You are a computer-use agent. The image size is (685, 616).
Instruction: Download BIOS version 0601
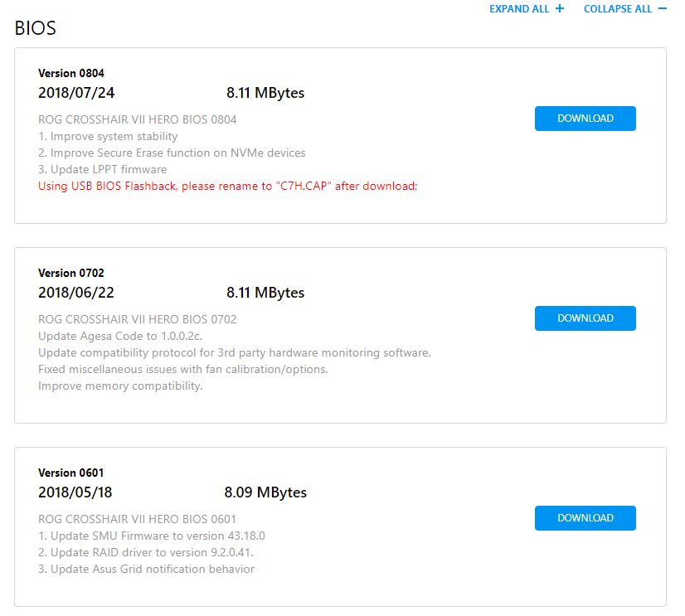coord(585,518)
